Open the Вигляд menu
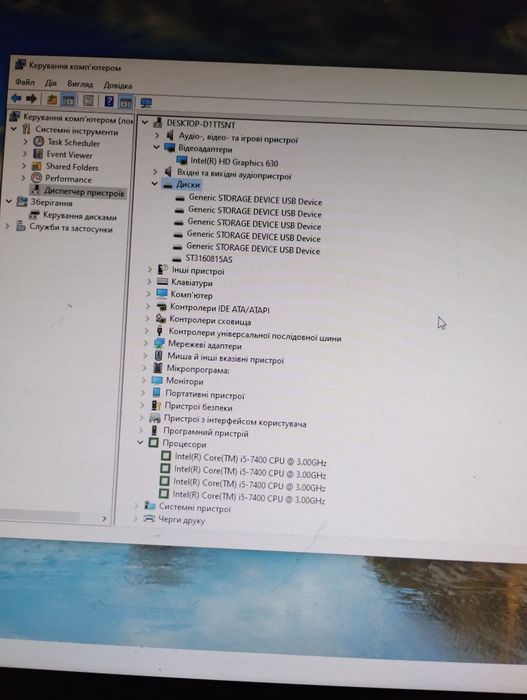Screen dimensions: 527x700 [80, 84]
